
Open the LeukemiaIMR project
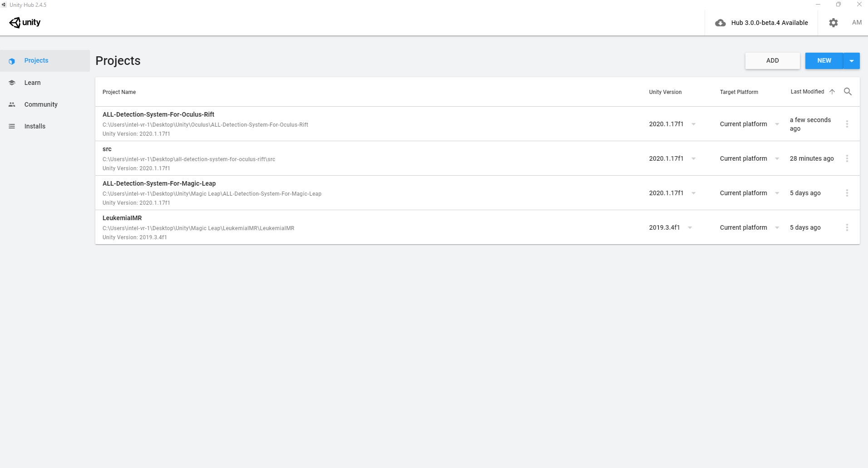coord(477,227)
